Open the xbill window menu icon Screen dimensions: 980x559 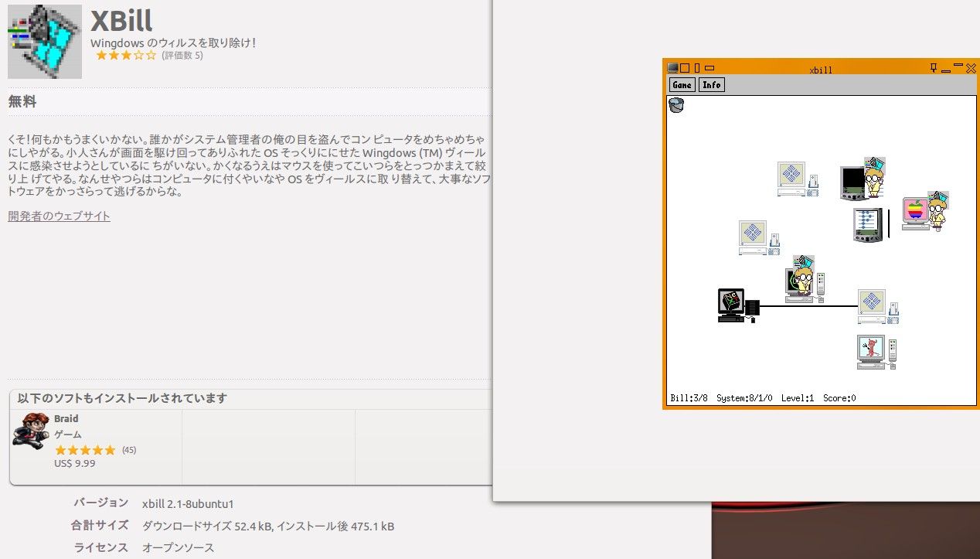672,68
